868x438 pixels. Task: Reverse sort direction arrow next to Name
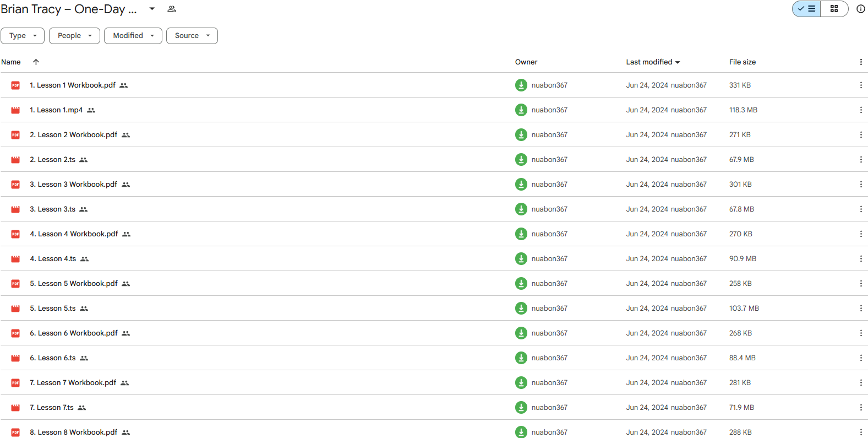pos(36,62)
